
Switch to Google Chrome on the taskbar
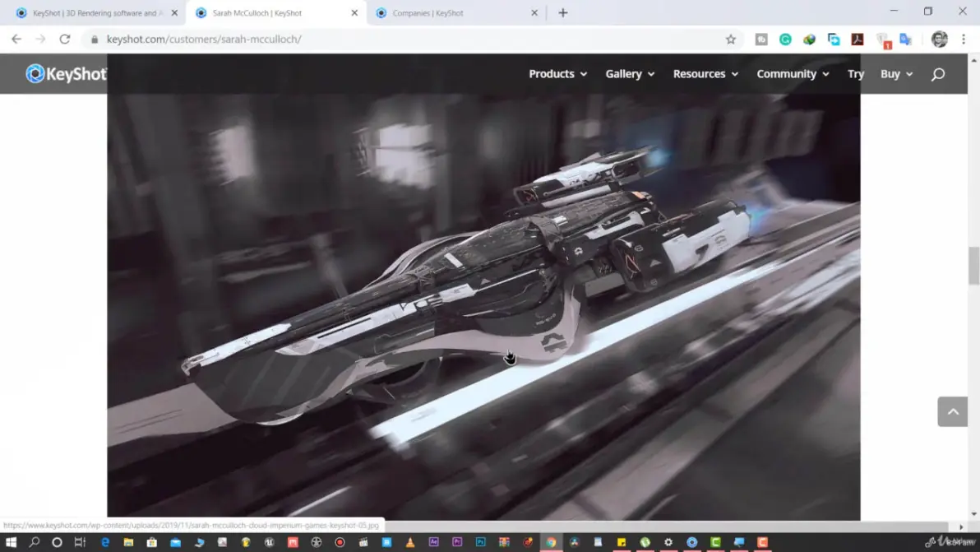point(551,542)
